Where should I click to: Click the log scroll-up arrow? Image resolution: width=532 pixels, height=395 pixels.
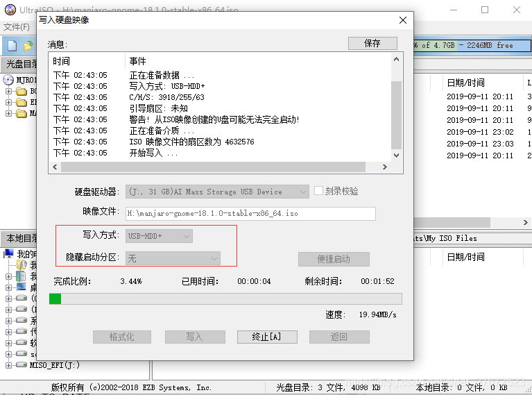pos(396,59)
